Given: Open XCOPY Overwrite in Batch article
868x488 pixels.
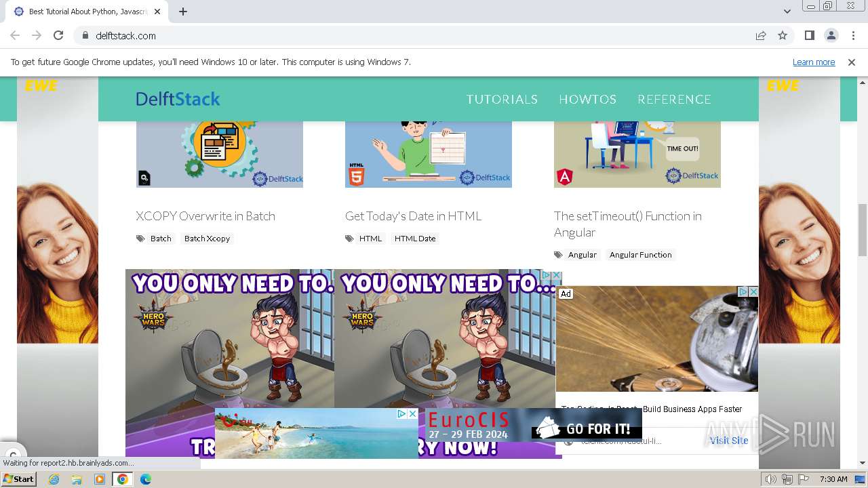Looking at the screenshot, I should [205, 216].
